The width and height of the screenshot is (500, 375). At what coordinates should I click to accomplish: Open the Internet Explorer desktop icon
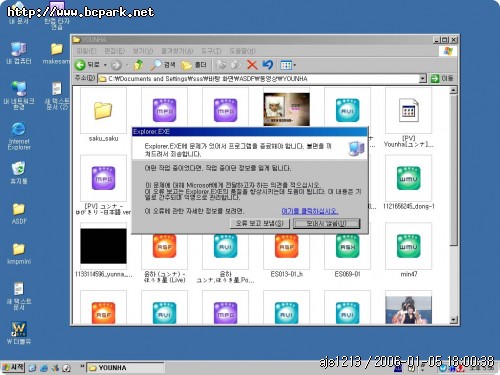(19, 136)
